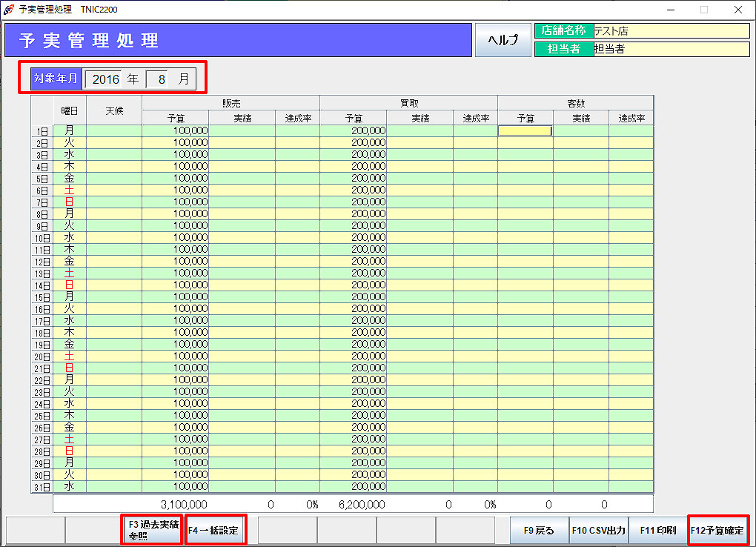Click the 客数 column group header
The width and height of the screenshot is (756, 547).
pos(575,103)
